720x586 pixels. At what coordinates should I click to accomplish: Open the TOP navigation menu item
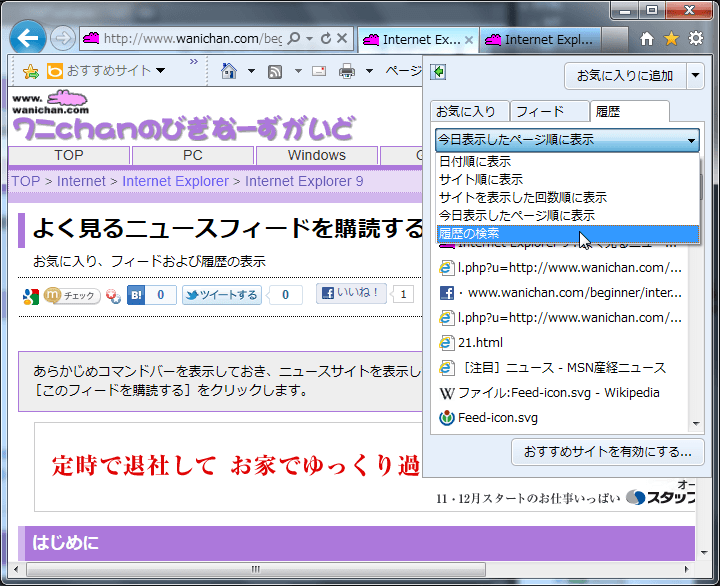click(69, 155)
